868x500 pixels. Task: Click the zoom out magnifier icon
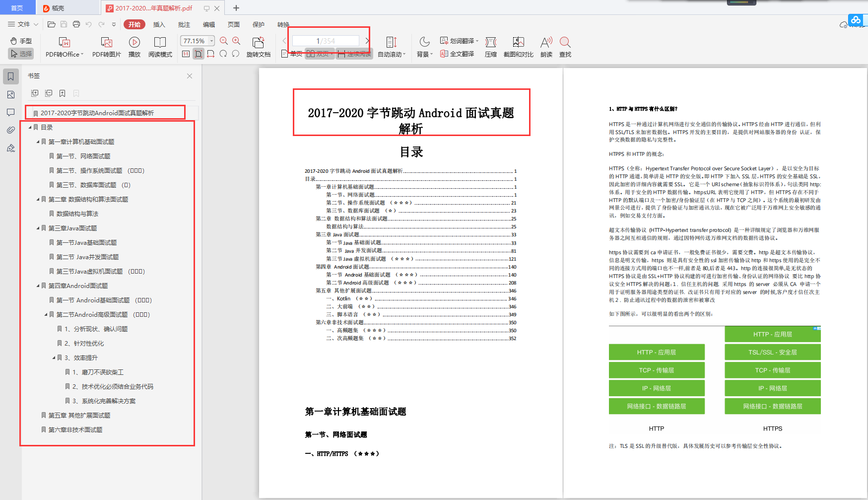(224, 41)
